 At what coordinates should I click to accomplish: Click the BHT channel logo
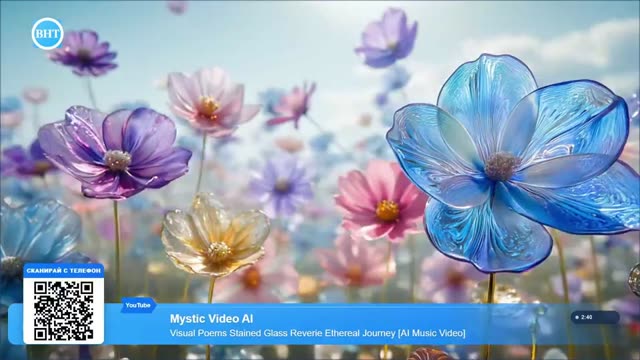[x=47, y=33]
